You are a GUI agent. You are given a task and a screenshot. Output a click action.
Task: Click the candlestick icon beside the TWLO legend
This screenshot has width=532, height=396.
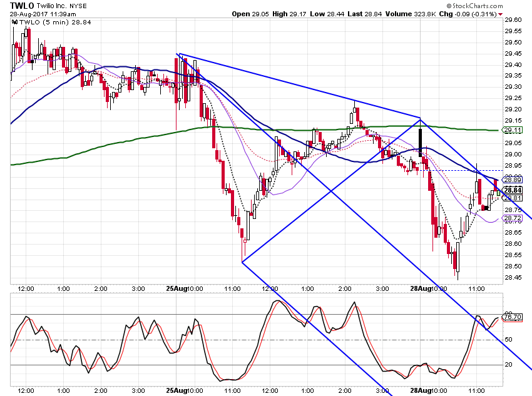coord(14,23)
